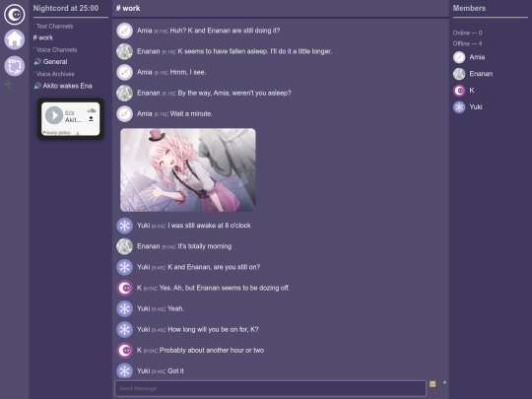Collapse the Voice Channels category
Viewport: 532px width, 399px height.
55,50
